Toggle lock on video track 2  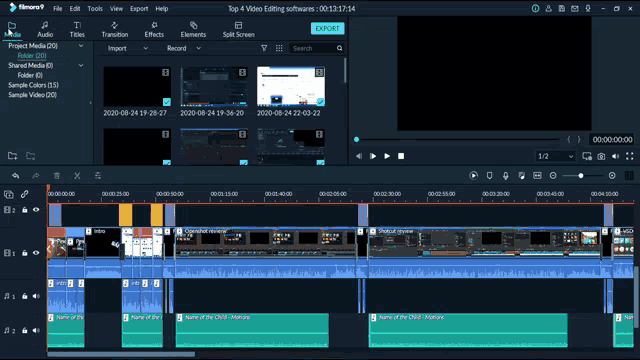(x=24, y=210)
